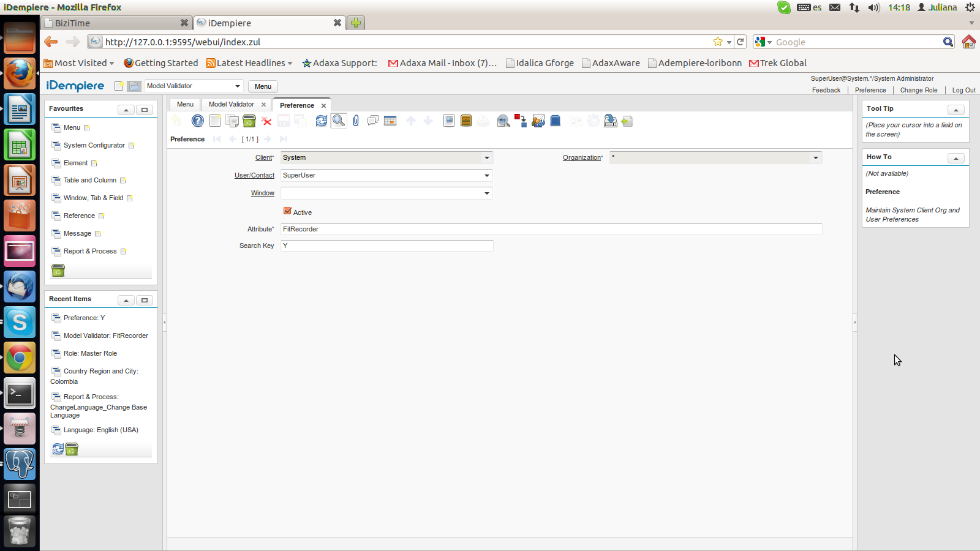This screenshot has width=980, height=551.
Task: Click into the Attribute text field
Action: (x=551, y=229)
